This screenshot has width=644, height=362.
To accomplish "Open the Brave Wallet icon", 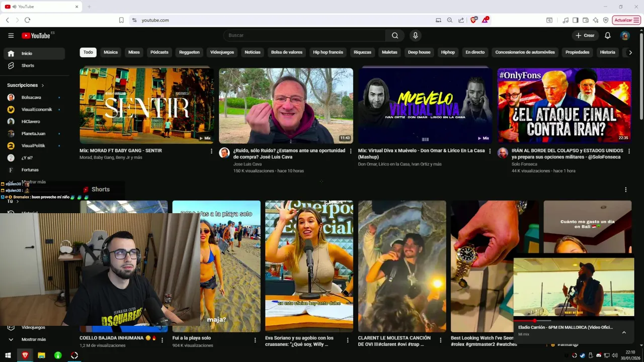I will [586, 20].
